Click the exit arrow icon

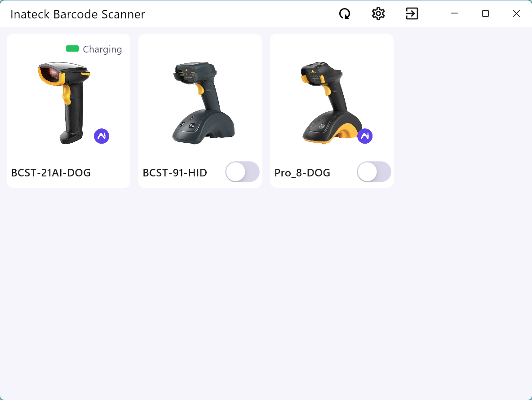412,14
